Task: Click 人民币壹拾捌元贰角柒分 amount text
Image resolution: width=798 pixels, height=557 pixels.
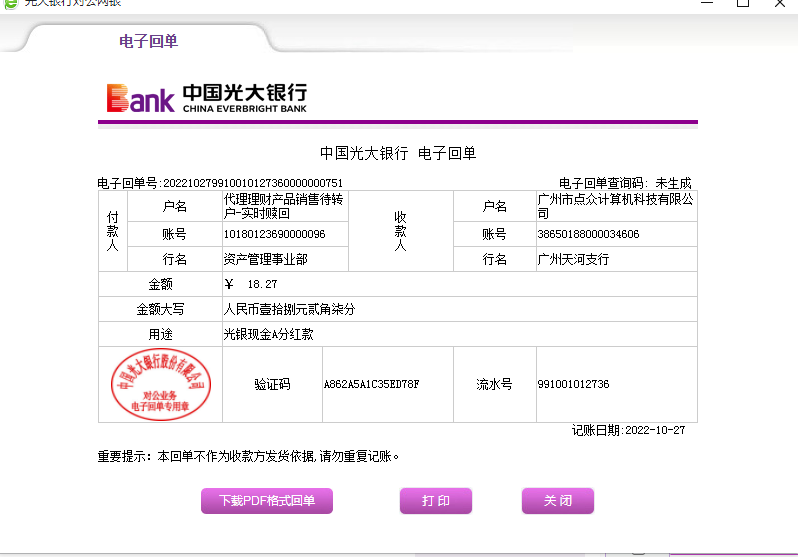Action: tap(289, 309)
